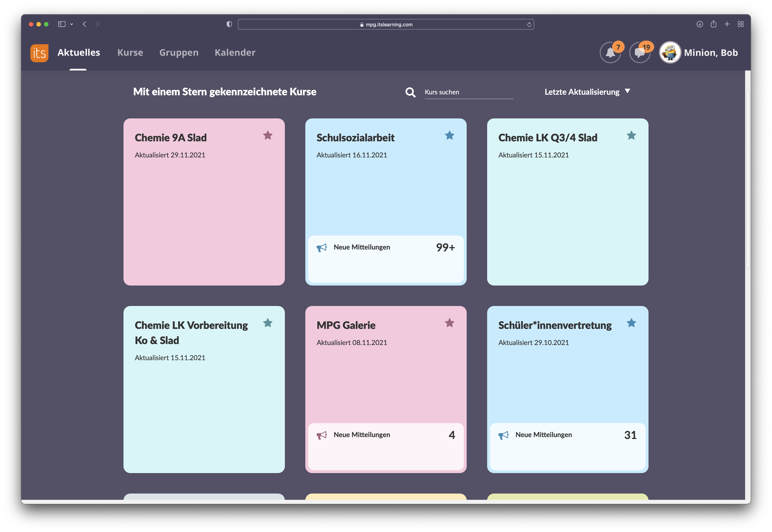The width and height of the screenshot is (772, 532).
Task: Open the Chemie LK Q3/4 Slad course
Action: [x=547, y=138]
